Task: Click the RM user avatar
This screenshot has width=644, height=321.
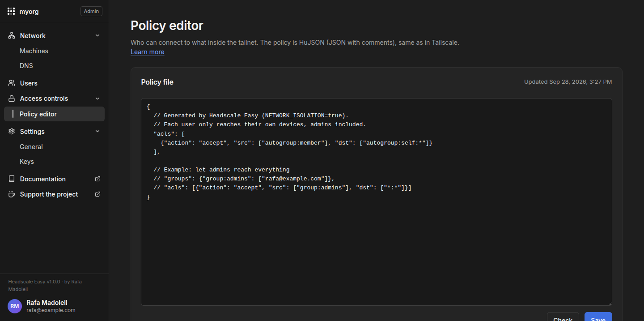Action: coord(15,306)
